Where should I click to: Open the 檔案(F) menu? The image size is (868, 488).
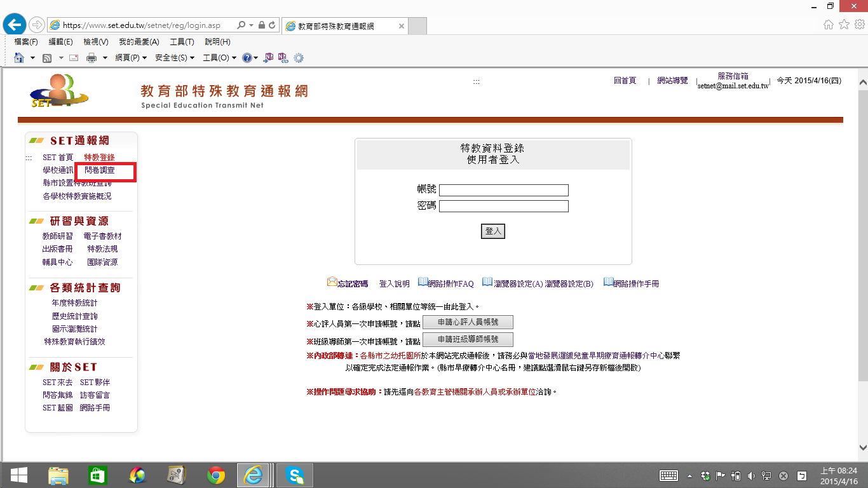pyautogui.click(x=26, y=42)
